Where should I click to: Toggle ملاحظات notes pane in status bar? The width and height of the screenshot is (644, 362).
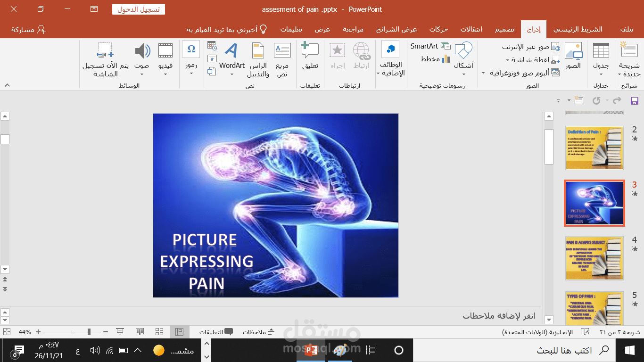[258, 332]
